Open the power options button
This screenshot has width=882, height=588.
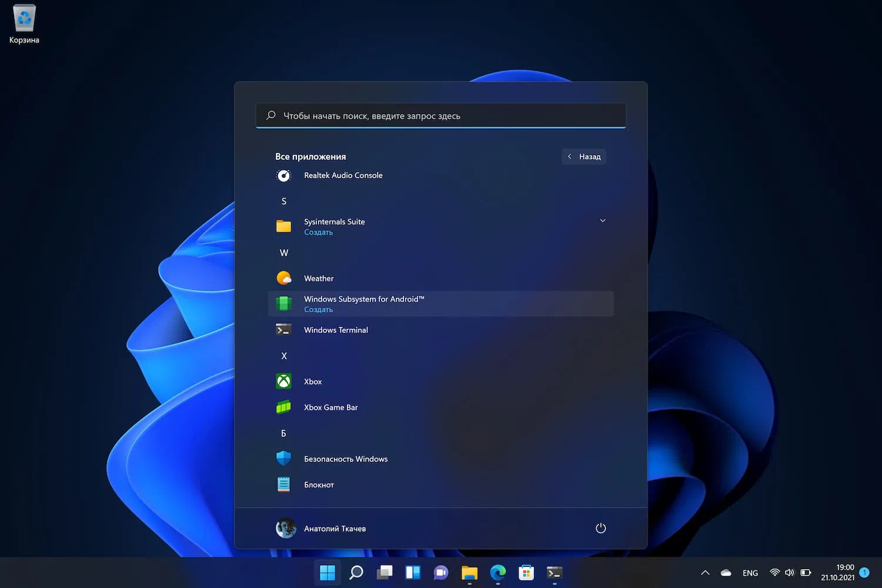(600, 528)
